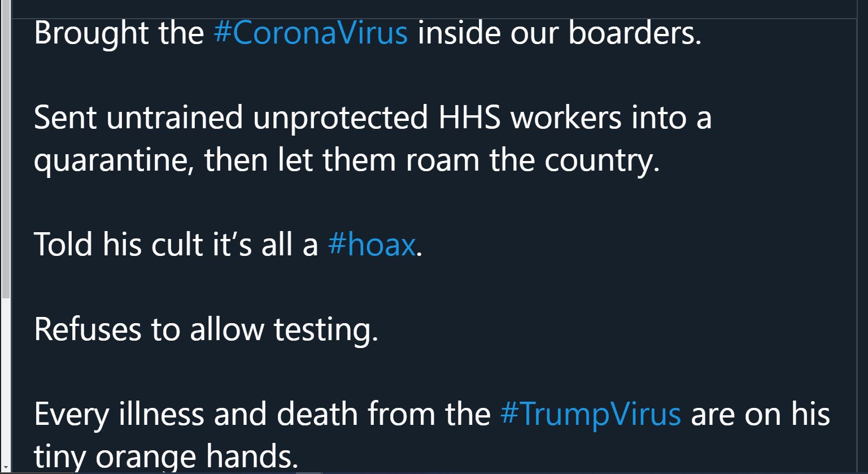The image size is (868, 474).
Task: Click the scroll-down arrow on left scrollbar
Action: 5,468
